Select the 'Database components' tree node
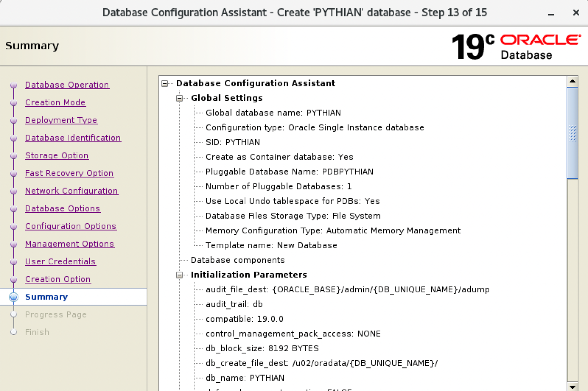 click(238, 260)
